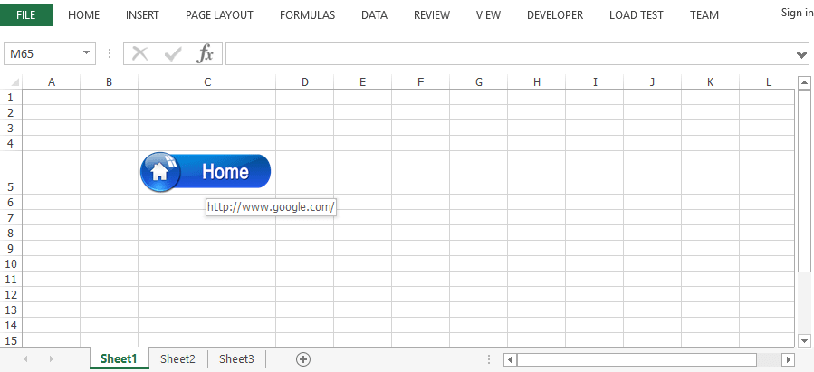Viewport: 814px width, 372px height.
Task: Open the DATA ribbon tab
Action: pyautogui.click(x=374, y=15)
